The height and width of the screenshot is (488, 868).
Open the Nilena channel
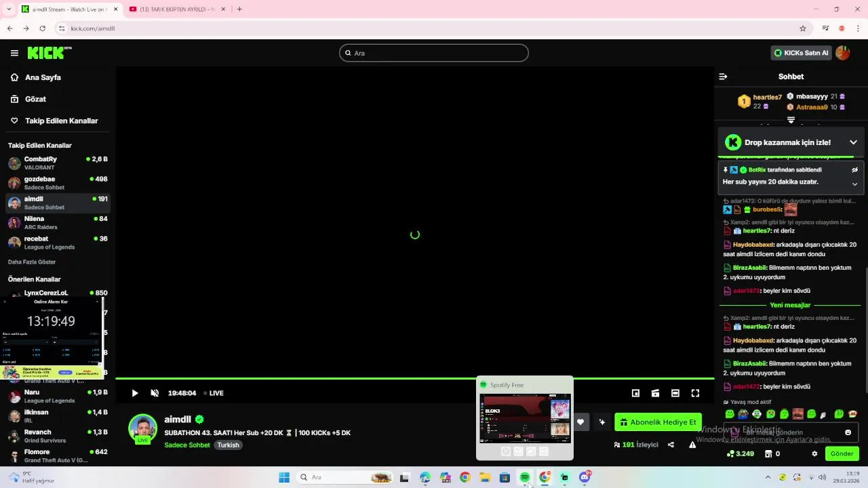tap(58, 223)
